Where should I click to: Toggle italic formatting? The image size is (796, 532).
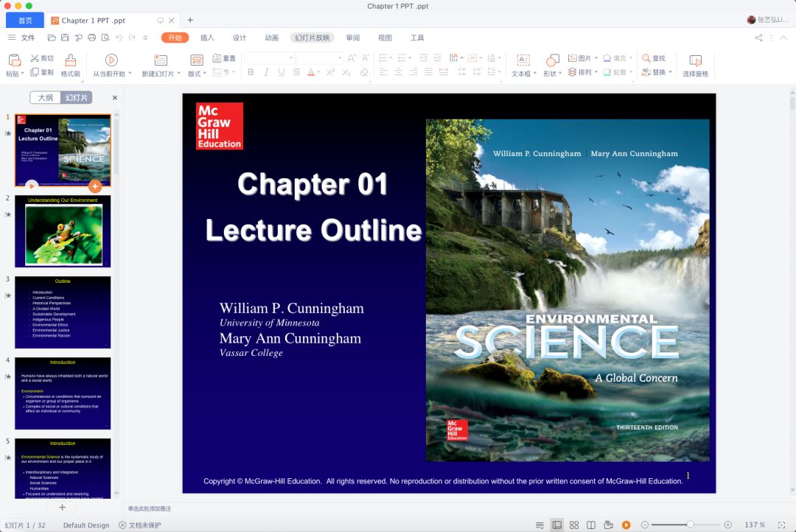click(x=266, y=72)
